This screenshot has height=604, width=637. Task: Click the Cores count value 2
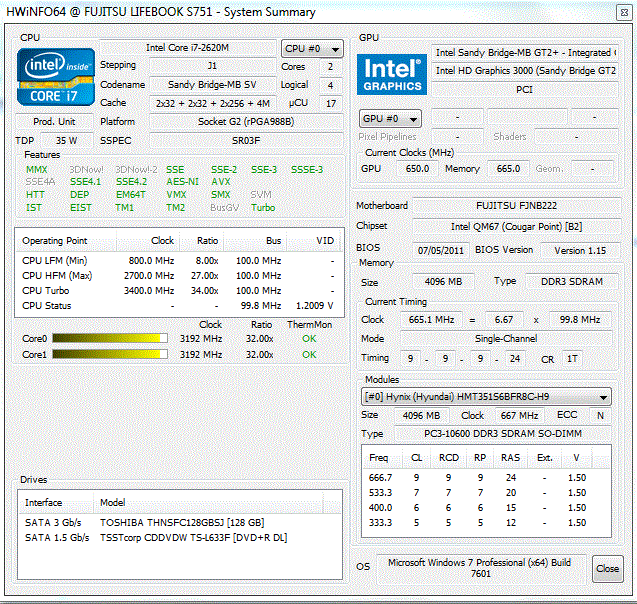coord(330,67)
